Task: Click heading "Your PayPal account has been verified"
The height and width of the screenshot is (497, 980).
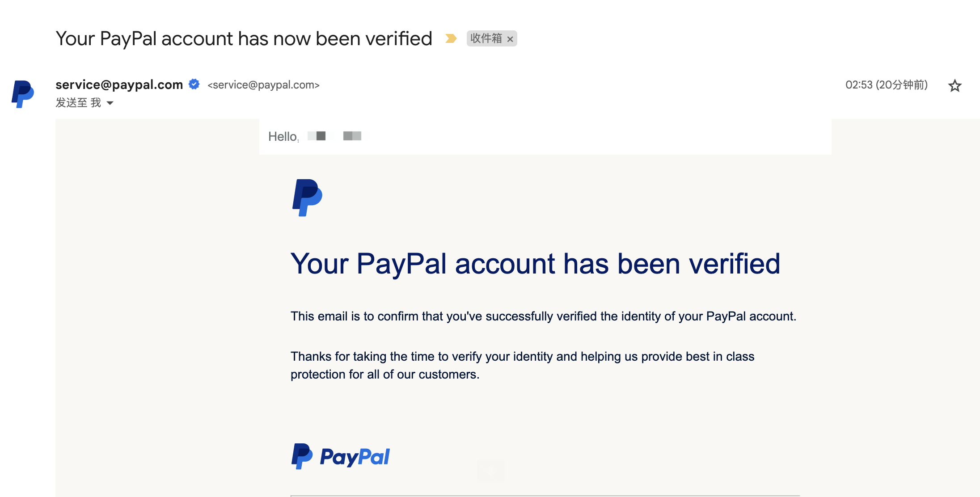Action: pyautogui.click(x=535, y=264)
